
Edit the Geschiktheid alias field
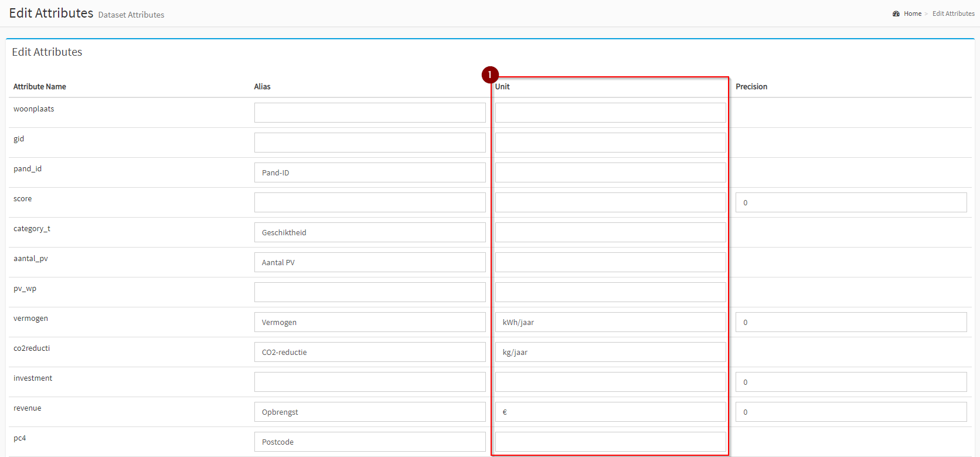click(370, 232)
